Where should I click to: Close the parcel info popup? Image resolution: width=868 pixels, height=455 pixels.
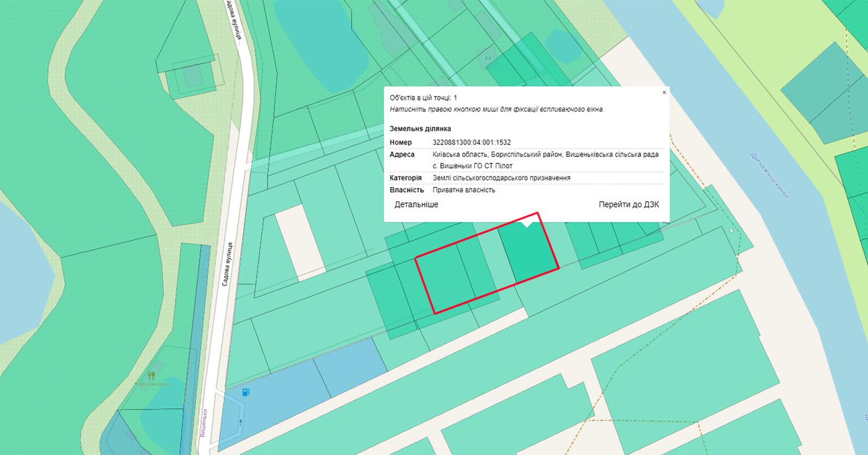tap(664, 93)
